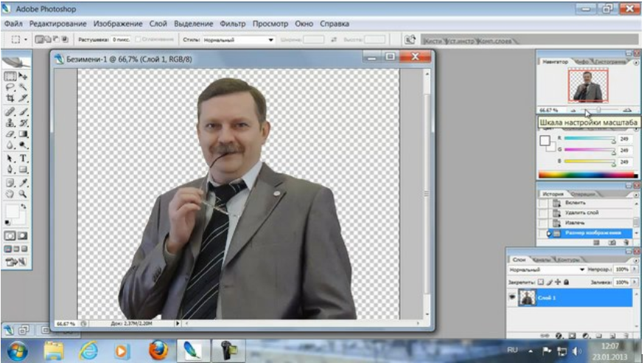
Task: Select the Type tool
Action: [x=23, y=159]
